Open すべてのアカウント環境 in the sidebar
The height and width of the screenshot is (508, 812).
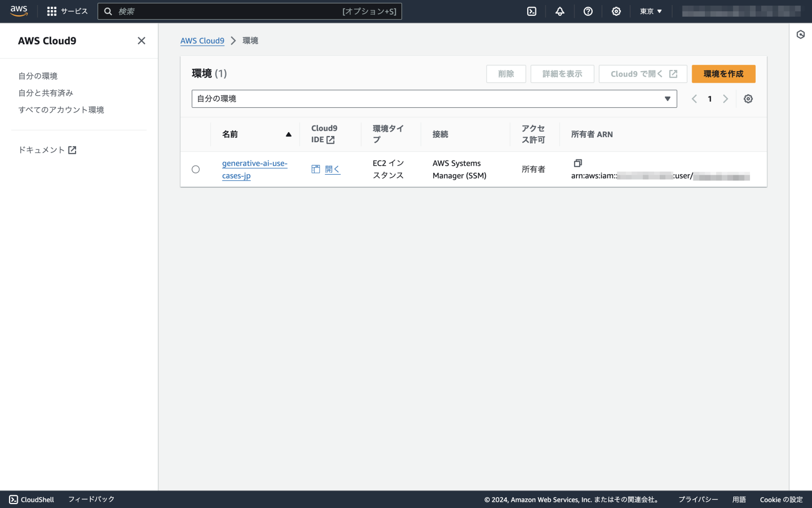click(61, 110)
